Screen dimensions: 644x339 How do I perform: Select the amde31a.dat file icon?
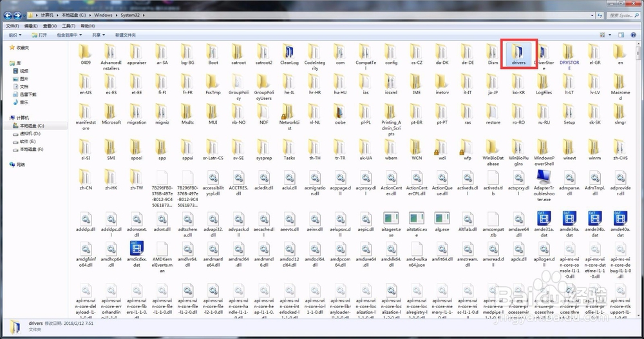click(544, 218)
